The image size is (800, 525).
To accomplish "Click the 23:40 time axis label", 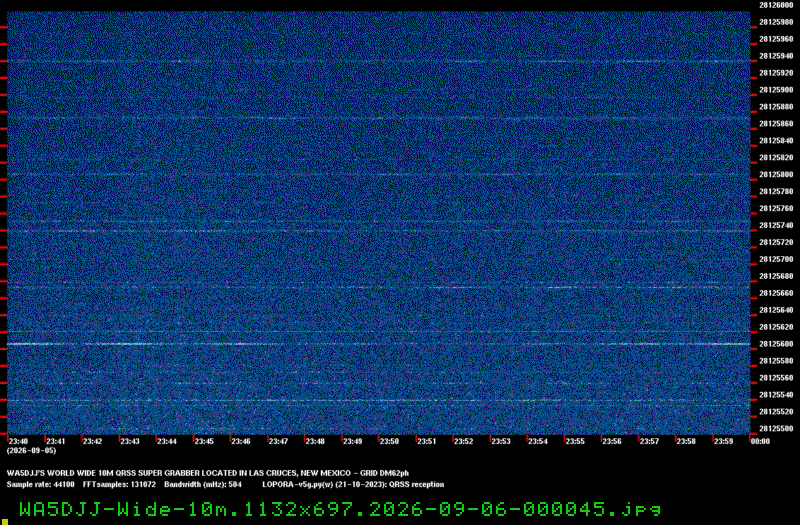I will pyautogui.click(x=18, y=441).
